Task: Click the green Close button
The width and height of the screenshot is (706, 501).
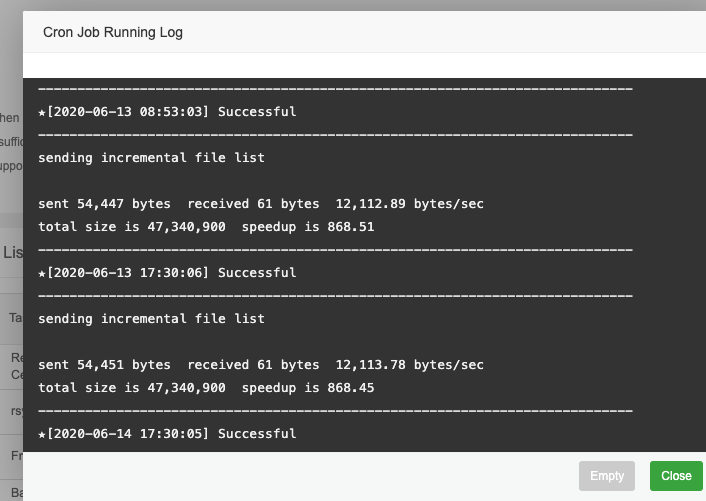Action: (676, 476)
